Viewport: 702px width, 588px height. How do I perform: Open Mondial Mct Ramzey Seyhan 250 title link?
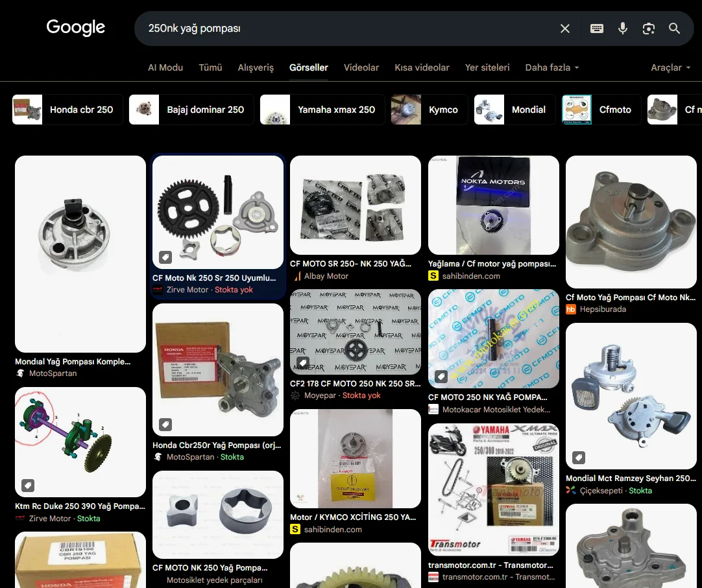[631, 478]
